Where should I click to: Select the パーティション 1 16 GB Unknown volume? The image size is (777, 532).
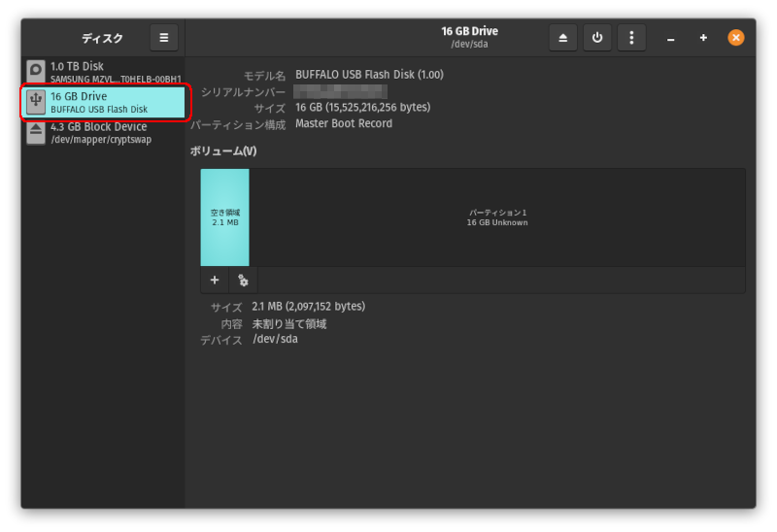497,216
